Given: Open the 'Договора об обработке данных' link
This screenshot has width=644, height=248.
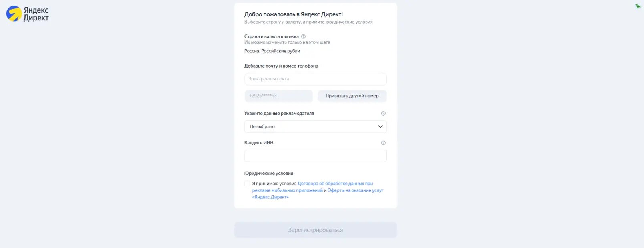Looking at the screenshot, I should (x=335, y=184).
